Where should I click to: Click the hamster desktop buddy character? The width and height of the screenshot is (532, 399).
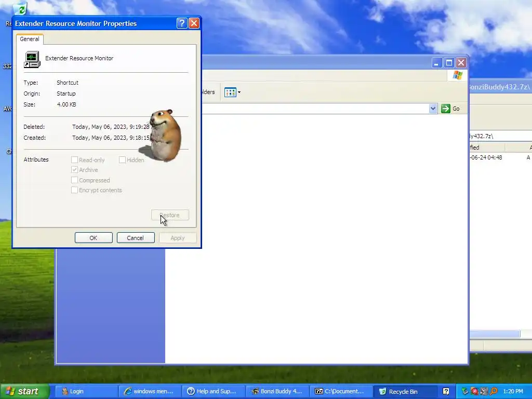(165, 135)
